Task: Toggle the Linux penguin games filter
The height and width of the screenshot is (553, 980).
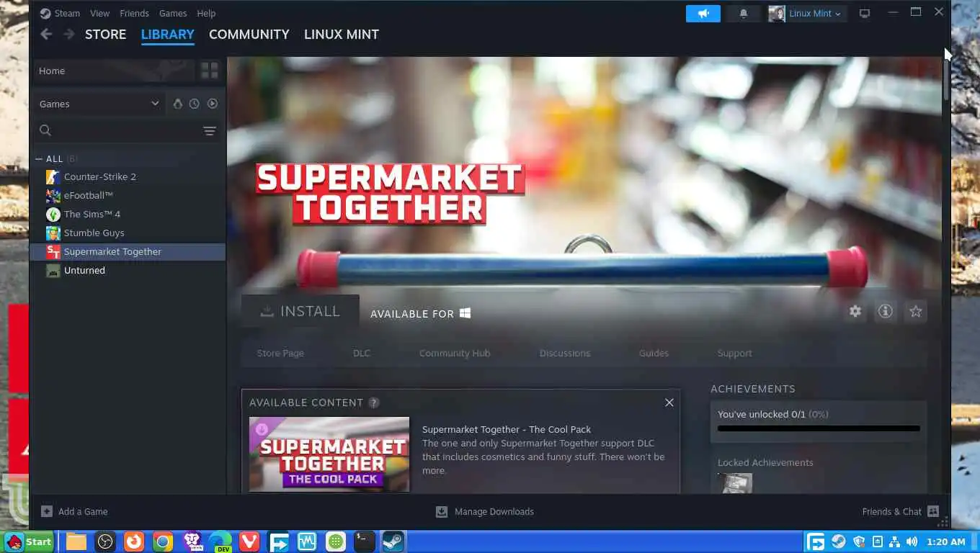Action: [x=178, y=104]
